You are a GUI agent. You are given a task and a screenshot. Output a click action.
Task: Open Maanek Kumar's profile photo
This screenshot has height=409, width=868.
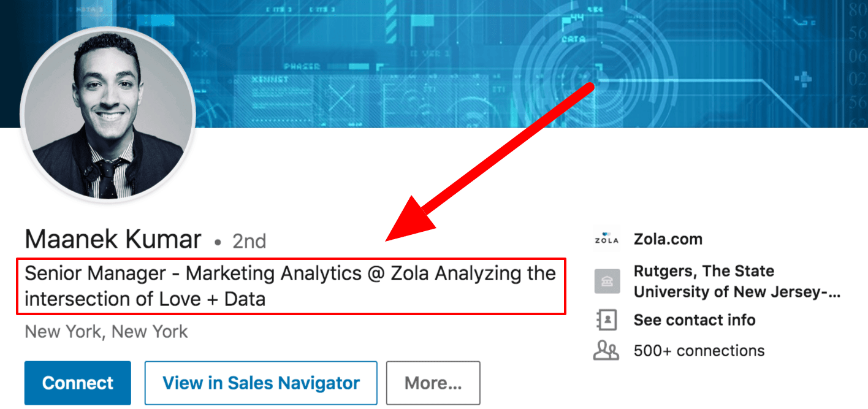pyautogui.click(x=108, y=114)
